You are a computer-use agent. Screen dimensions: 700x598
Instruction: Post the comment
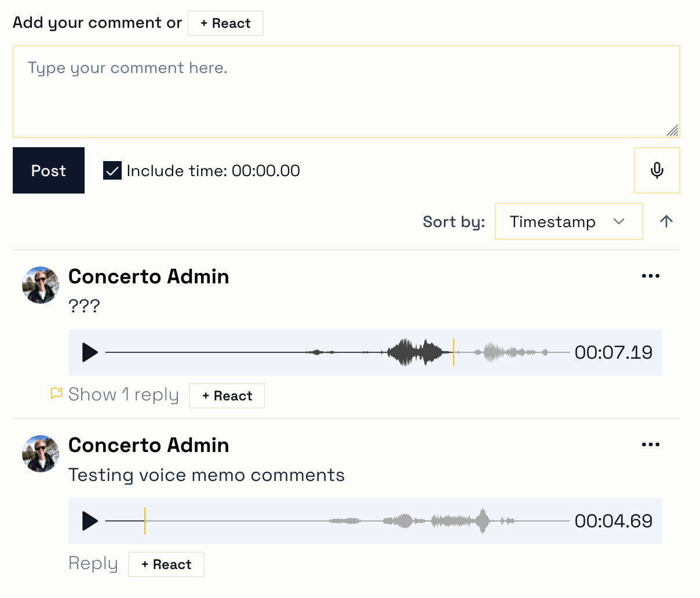(x=49, y=170)
